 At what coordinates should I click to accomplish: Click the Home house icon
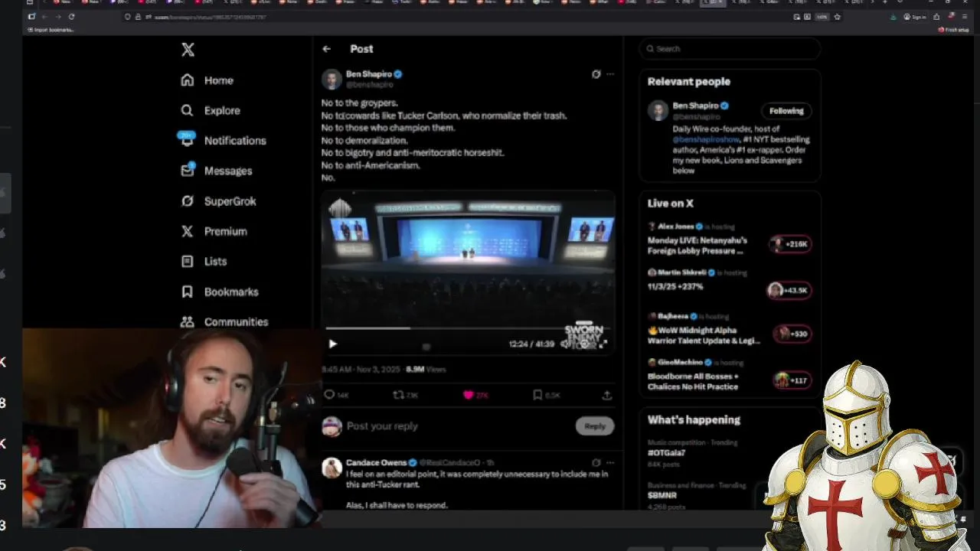187,80
